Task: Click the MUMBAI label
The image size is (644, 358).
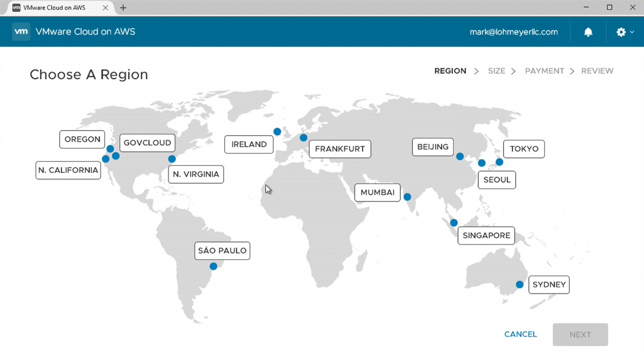Action: coord(377,192)
